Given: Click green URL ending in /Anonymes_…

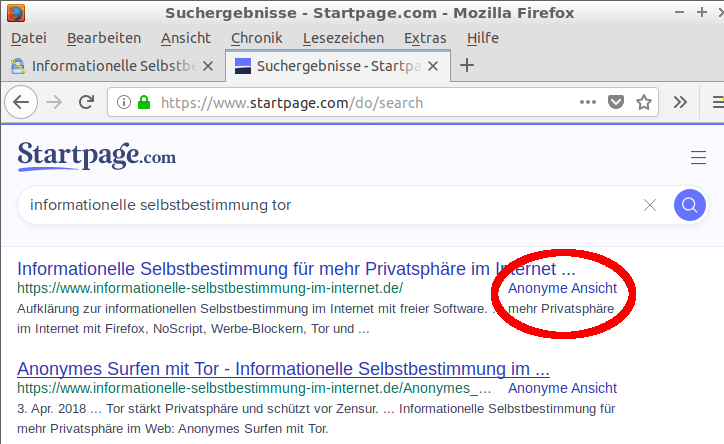Looking at the screenshot, I should click(254, 388).
